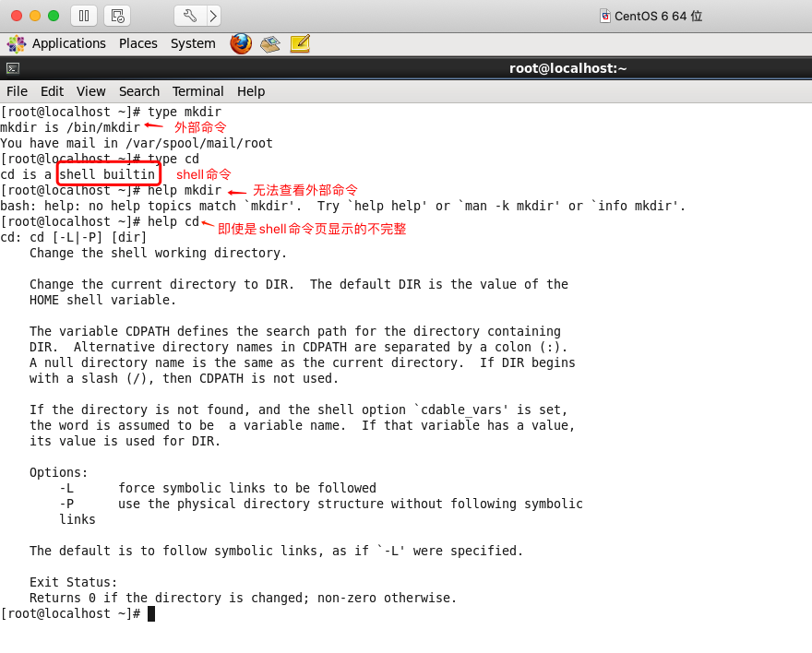Click the '-P use the physical directory' option line
This screenshot has width=812, height=653.
(x=321, y=504)
